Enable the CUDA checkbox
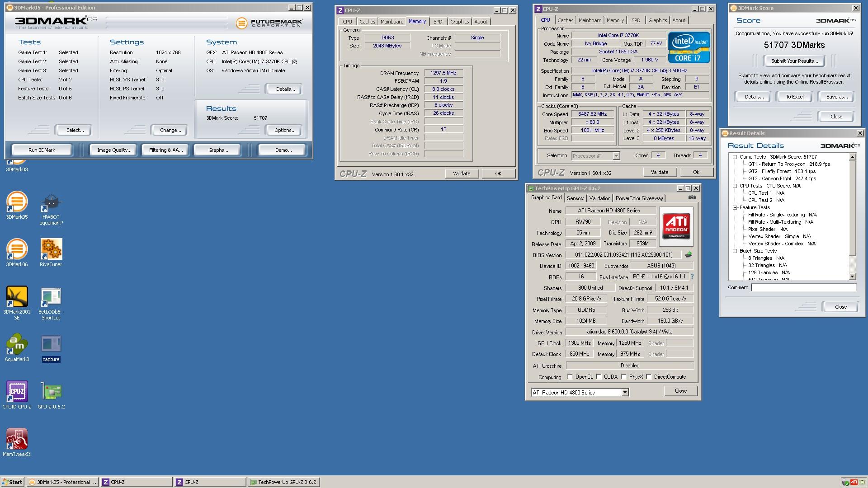 599,377
